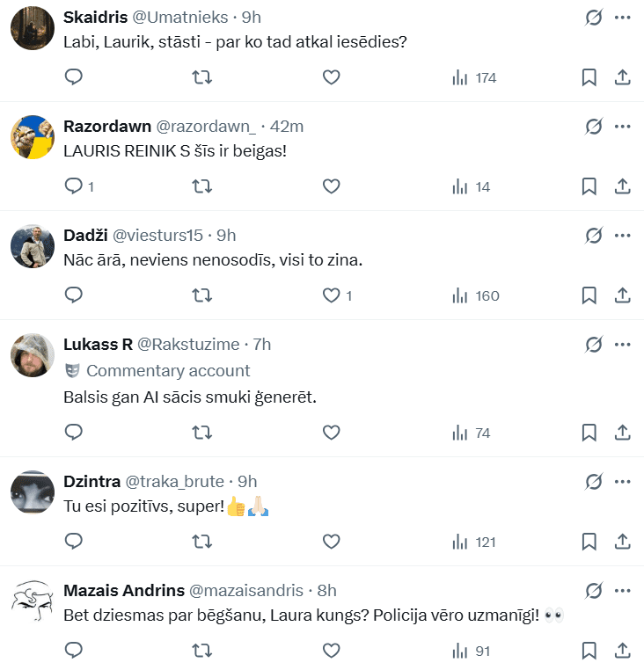The height and width of the screenshot is (670, 644).
Task: Open replies on Razordawn's tweet
Action: point(74,186)
